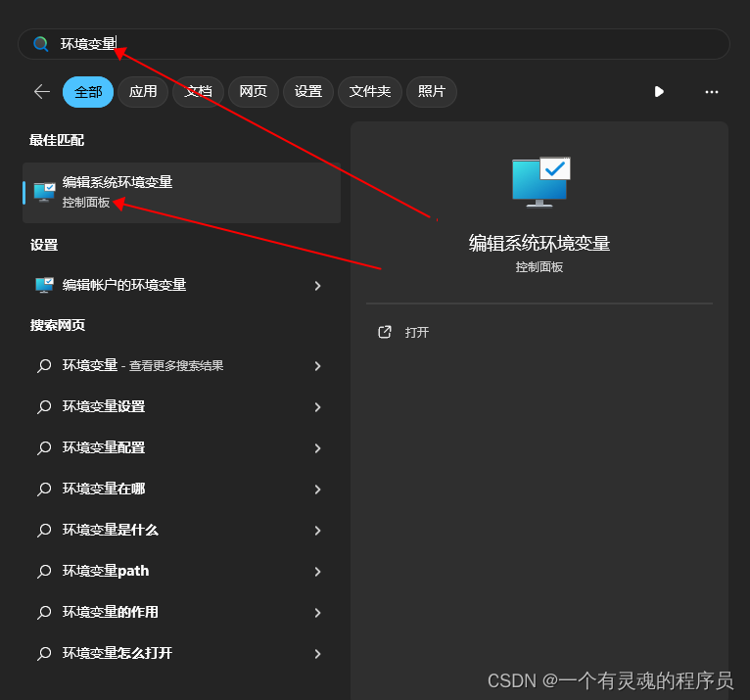Click the monitor icon beside 编辑系统环境变量 result
Image resolution: width=750 pixels, height=700 pixels.
(x=44, y=192)
